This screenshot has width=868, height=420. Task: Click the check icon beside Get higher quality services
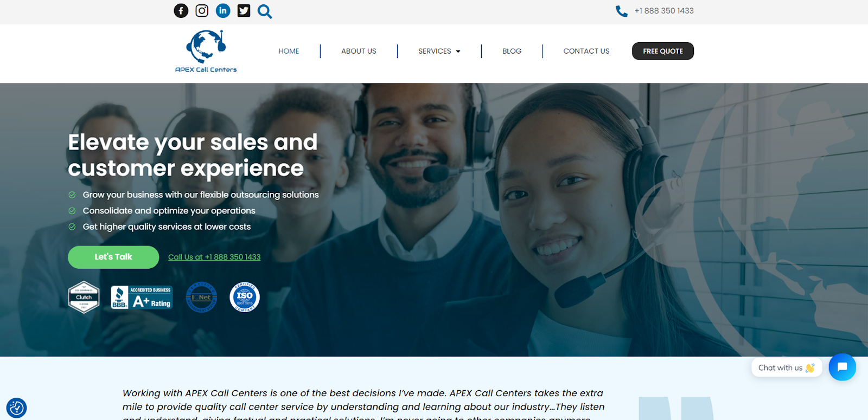click(72, 227)
